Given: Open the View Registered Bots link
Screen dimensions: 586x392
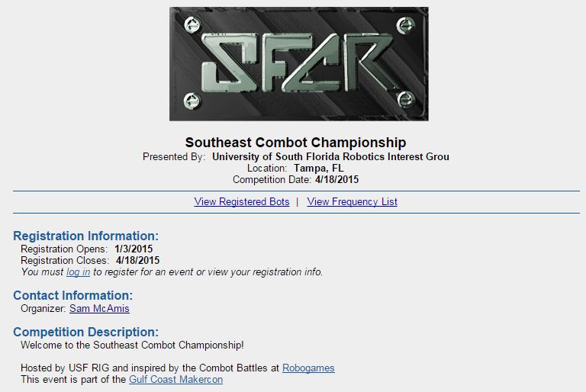Looking at the screenshot, I should point(242,202).
